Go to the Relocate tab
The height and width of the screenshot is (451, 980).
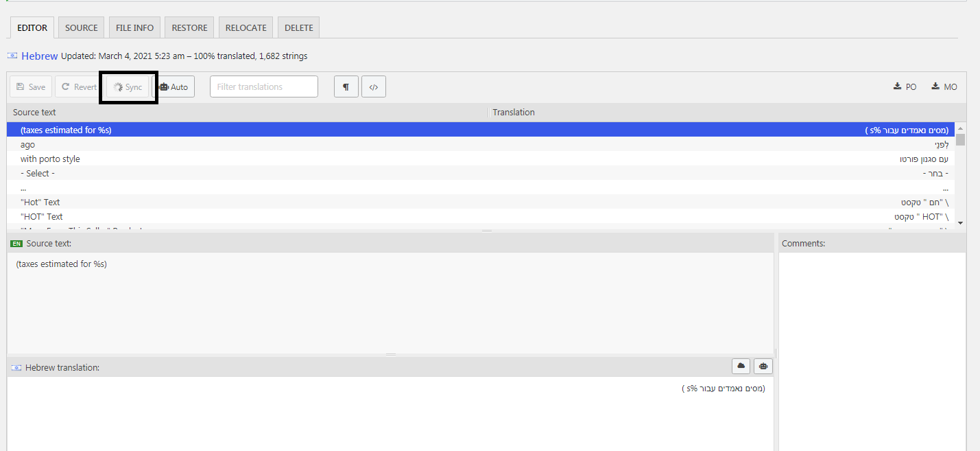[246, 27]
